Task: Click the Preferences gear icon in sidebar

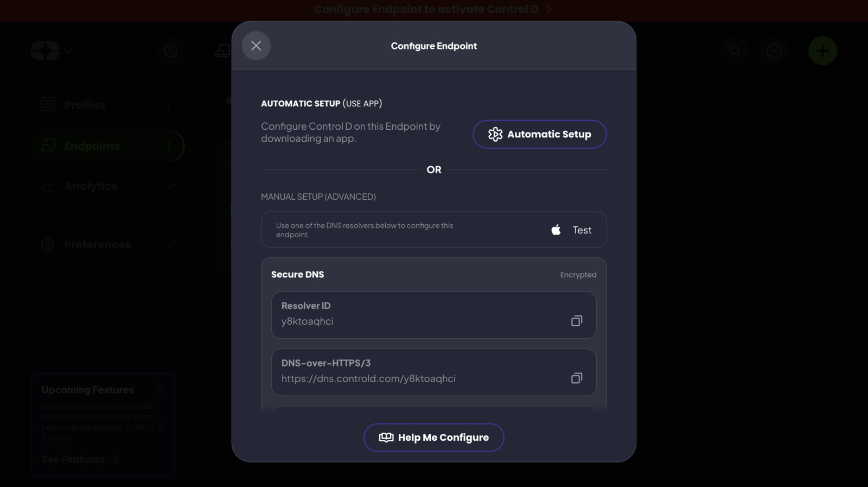Action: tap(47, 244)
